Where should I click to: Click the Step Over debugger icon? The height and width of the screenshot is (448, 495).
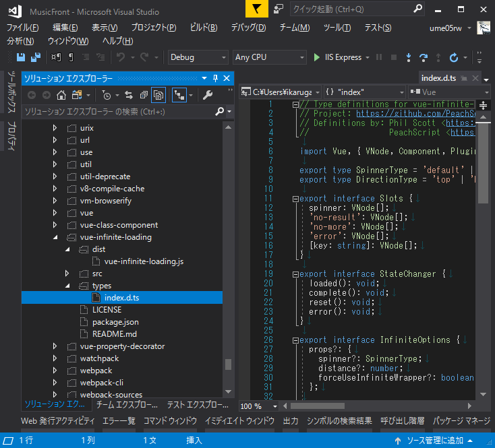pos(424,57)
